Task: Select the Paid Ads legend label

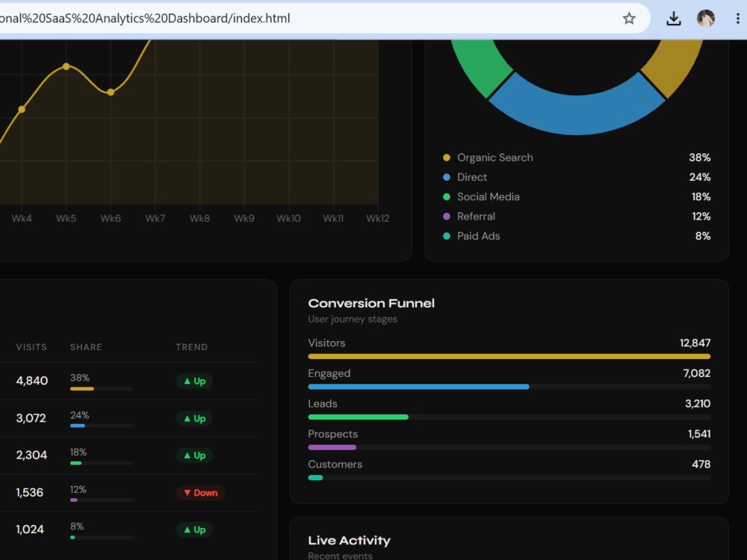Action: [478, 236]
